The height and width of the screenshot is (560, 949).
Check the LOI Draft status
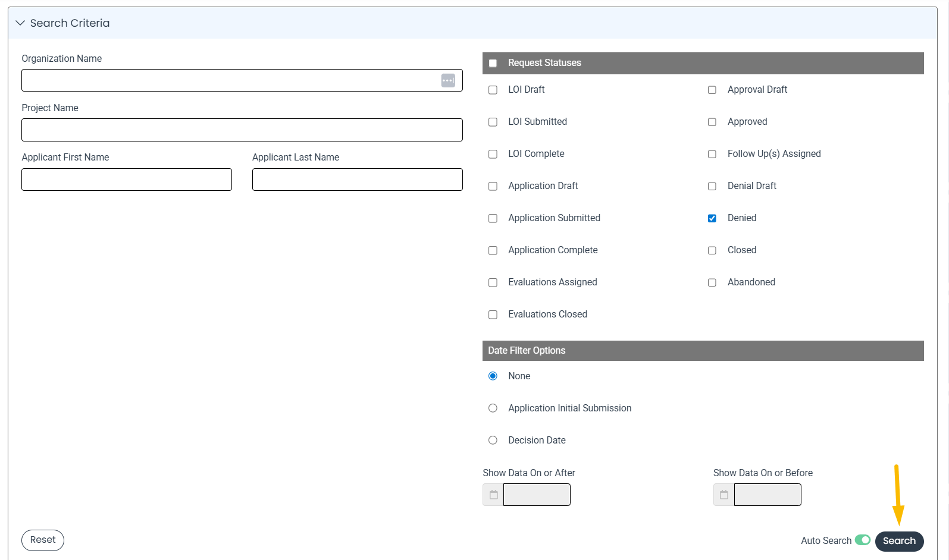click(x=493, y=90)
